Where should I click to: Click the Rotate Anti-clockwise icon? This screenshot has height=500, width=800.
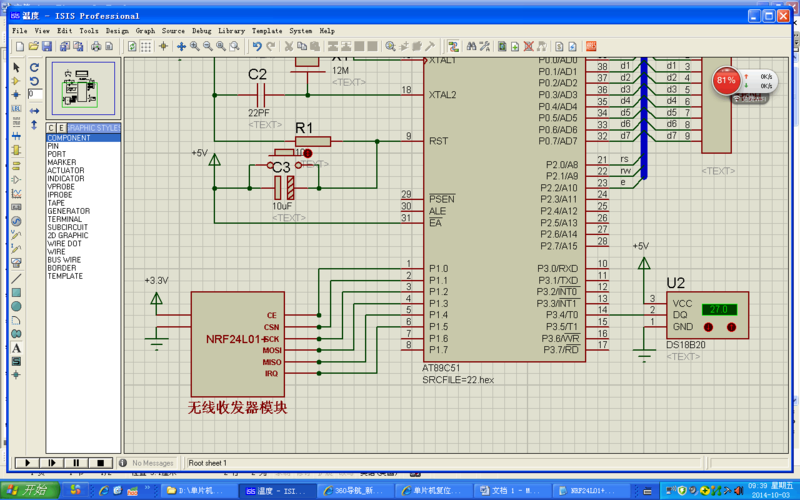[34, 81]
